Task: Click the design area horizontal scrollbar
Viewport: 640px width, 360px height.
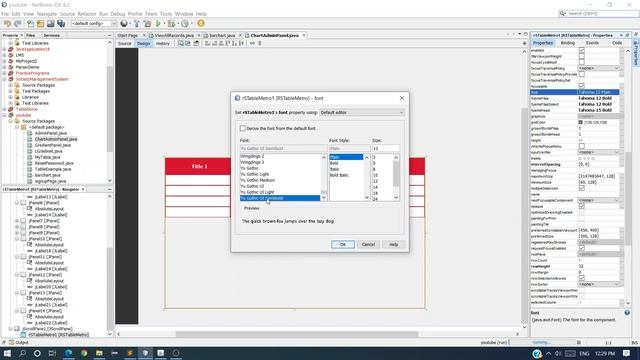Action: click(x=297, y=334)
